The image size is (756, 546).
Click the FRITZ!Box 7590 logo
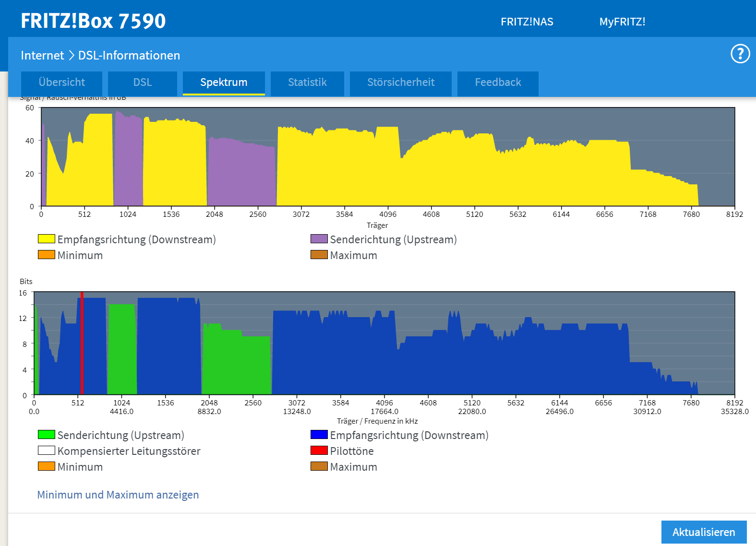pos(93,21)
